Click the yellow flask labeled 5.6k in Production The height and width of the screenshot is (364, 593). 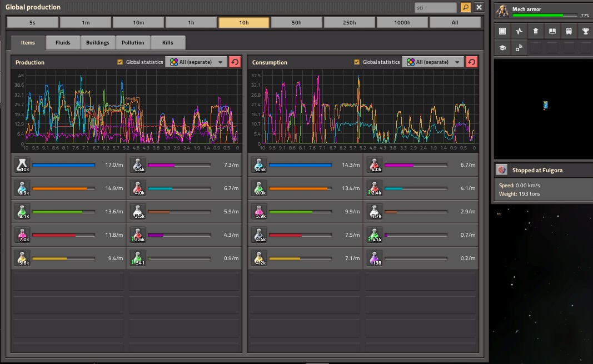22,258
